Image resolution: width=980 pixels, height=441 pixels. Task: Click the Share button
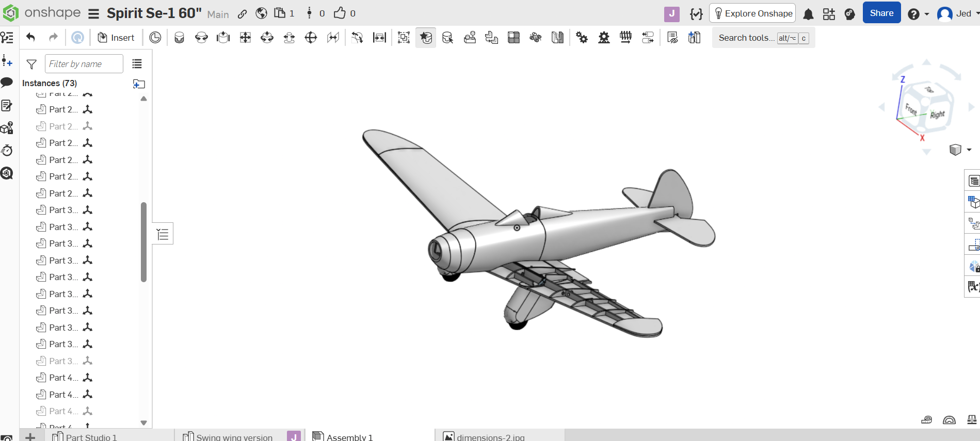[881, 13]
